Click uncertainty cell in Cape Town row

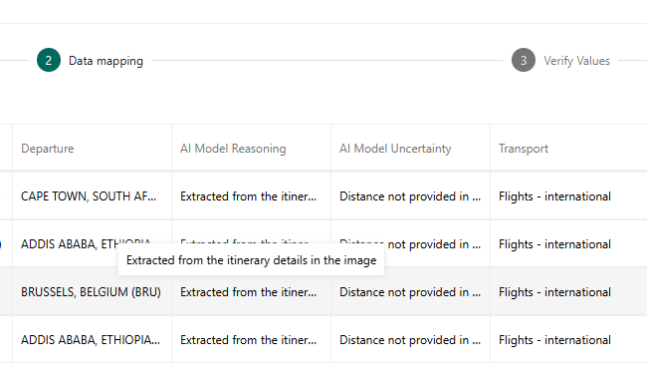pyautogui.click(x=410, y=196)
